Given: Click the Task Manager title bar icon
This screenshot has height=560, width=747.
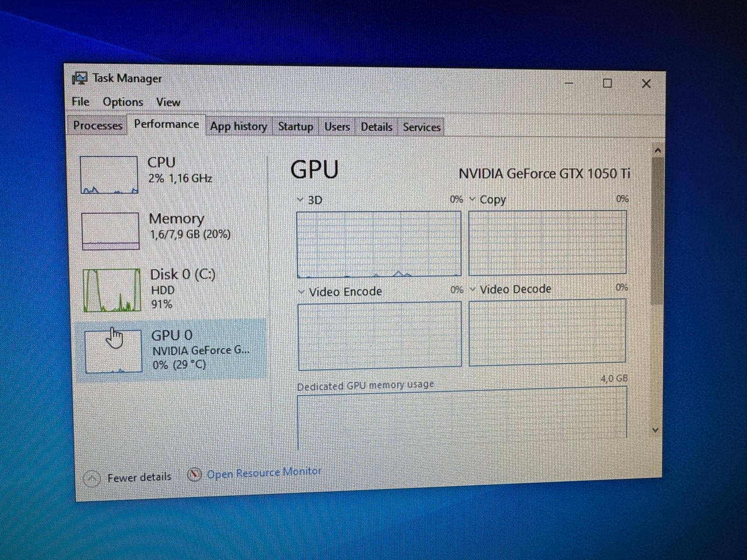Looking at the screenshot, I should click(x=80, y=78).
